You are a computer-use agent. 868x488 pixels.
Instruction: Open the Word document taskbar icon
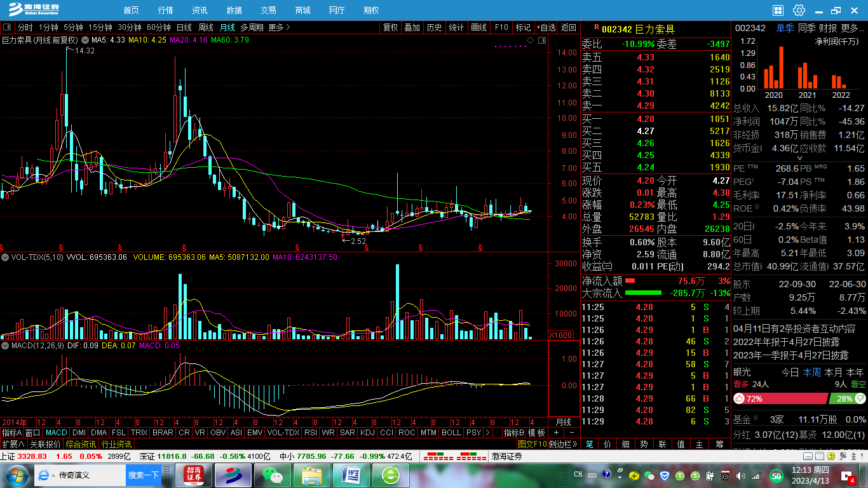351,475
